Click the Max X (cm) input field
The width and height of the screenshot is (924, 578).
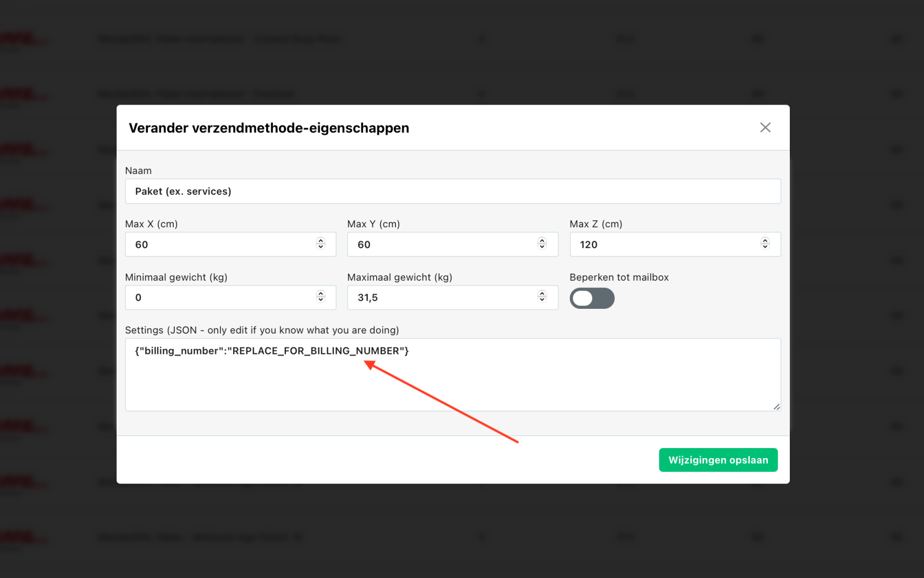pyautogui.click(x=220, y=244)
